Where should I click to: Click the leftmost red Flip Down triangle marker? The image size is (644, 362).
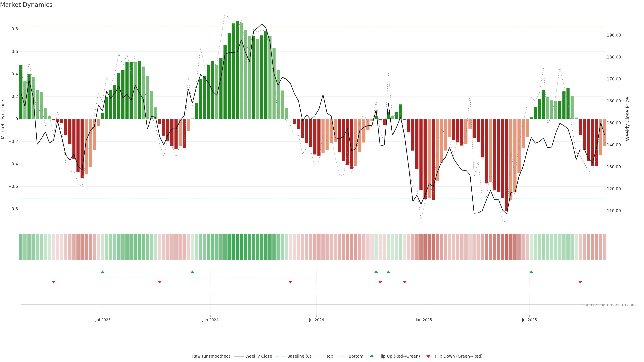coord(53,282)
